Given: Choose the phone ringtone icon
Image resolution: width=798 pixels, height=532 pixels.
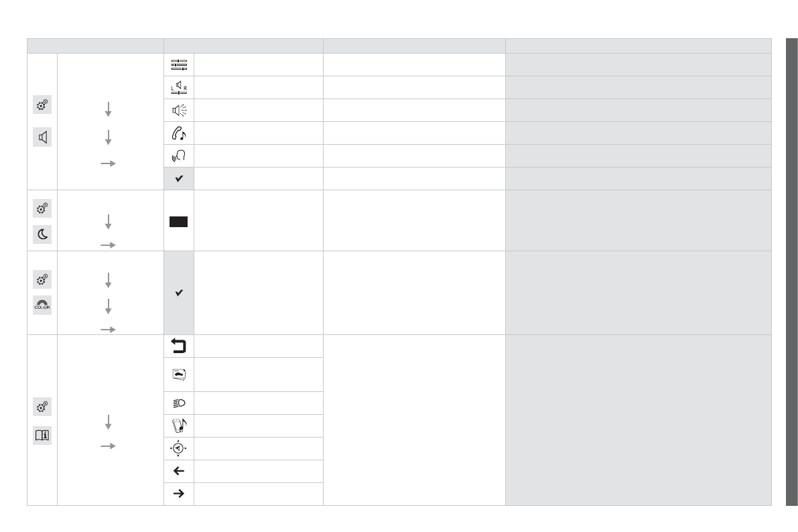Looking at the screenshot, I should [179, 133].
